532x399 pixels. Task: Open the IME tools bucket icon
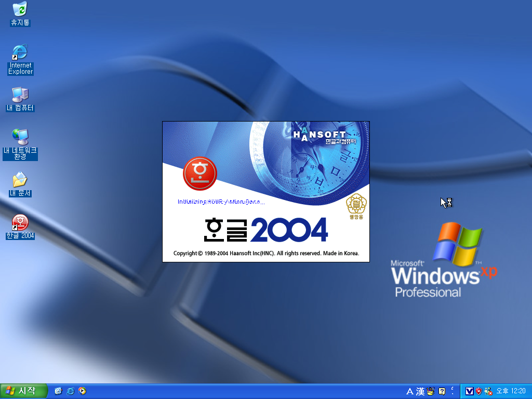[x=431, y=392]
